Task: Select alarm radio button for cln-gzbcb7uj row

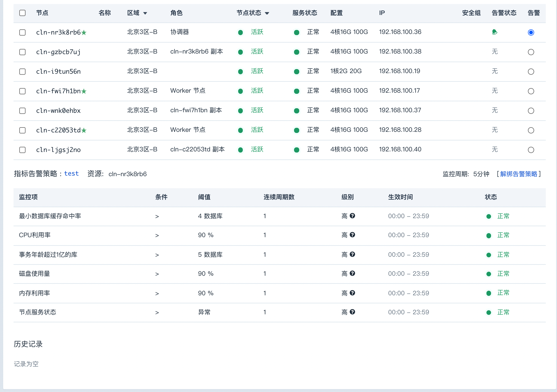Action: point(531,52)
